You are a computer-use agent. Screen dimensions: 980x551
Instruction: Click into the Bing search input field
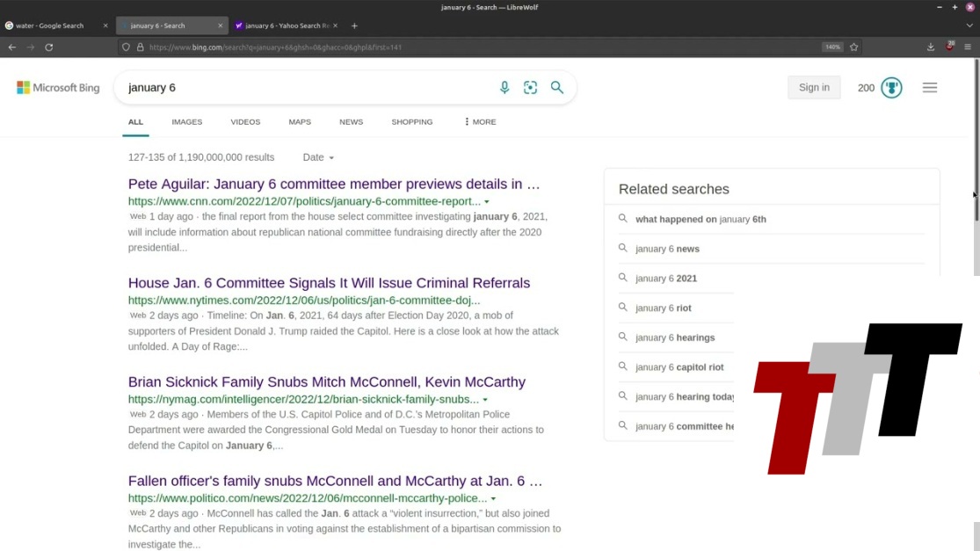(308, 87)
